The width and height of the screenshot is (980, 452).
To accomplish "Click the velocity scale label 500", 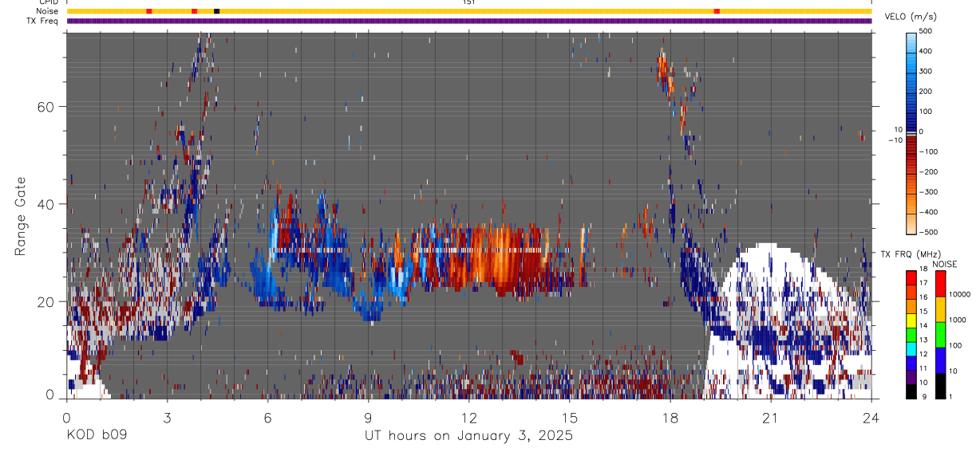I will 927,31.
